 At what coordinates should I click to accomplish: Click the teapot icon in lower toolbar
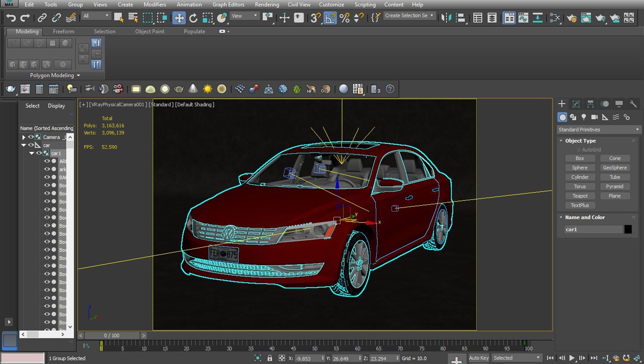tap(10, 89)
